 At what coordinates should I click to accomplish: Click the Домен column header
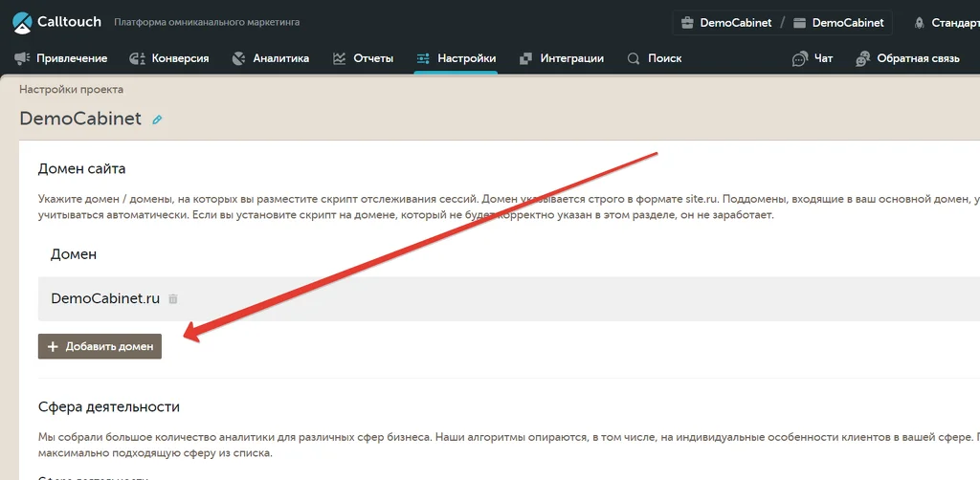click(x=74, y=254)
